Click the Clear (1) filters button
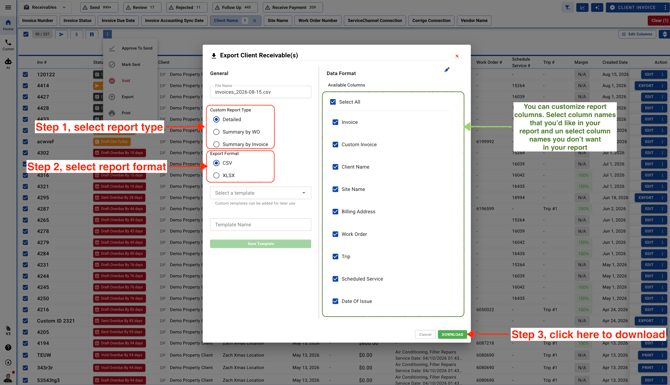The width and height of the screenshot is (670, 385). pyautogui.click(x=660, y=21)
